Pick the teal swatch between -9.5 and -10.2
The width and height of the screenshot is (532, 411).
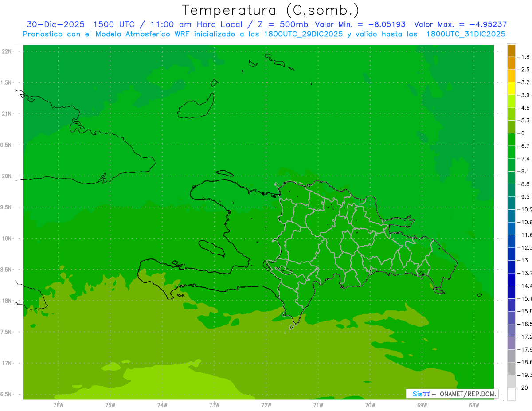coord(511,203)
